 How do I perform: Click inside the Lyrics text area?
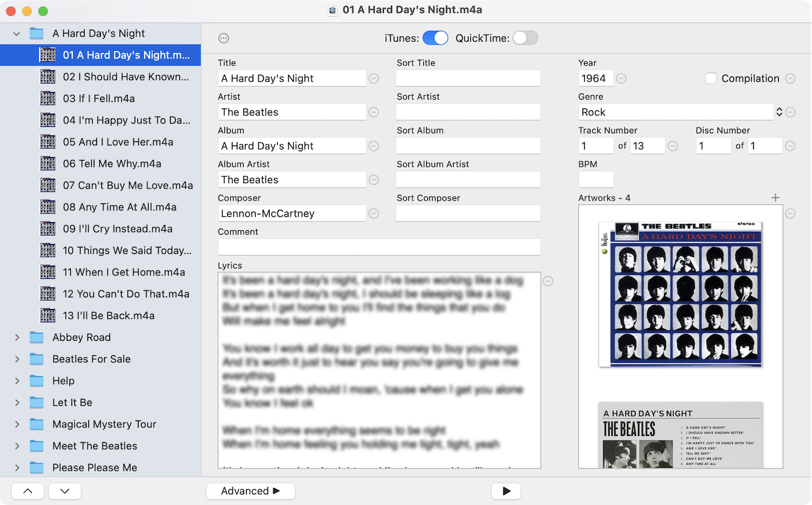pyautogui.click(x=379, y=370)
